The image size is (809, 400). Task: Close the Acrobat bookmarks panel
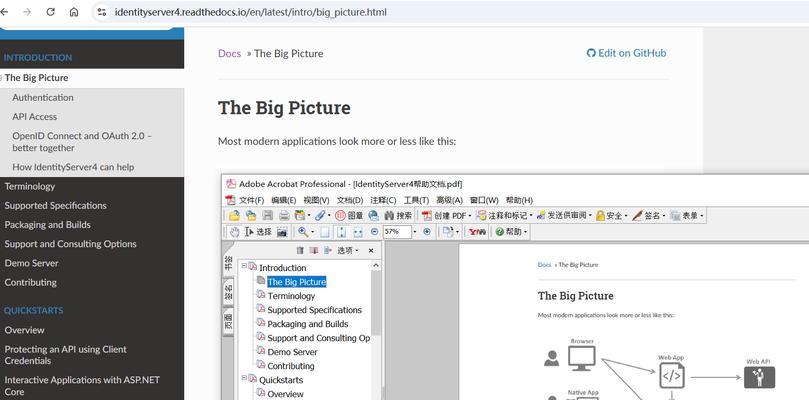tap(371, 250)
